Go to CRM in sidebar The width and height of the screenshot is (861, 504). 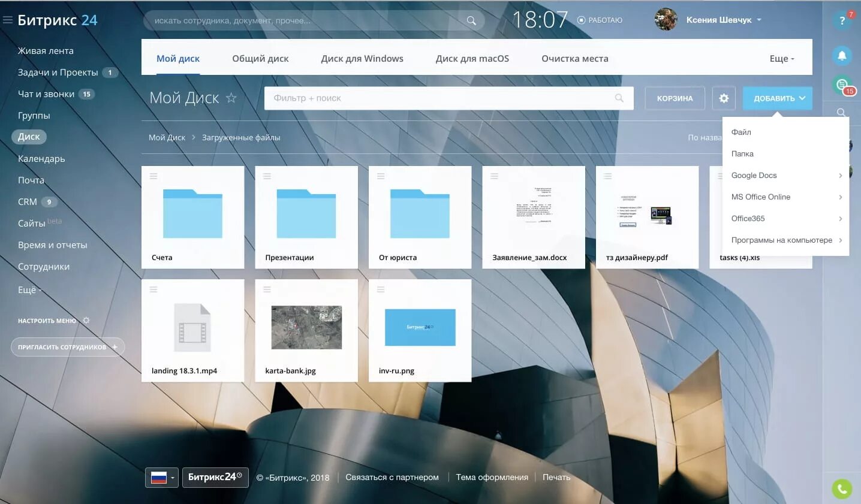tap(28, 202)
